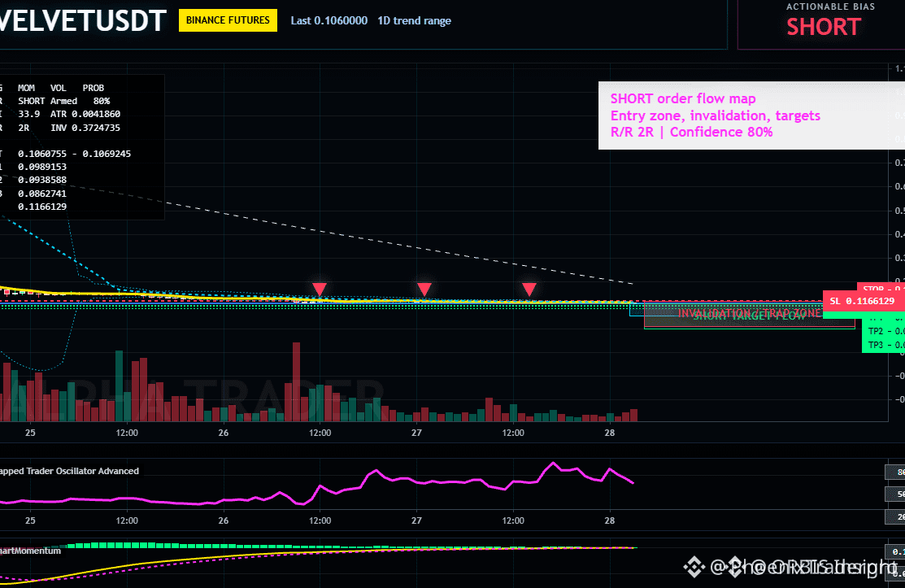Screen dimensions: 905x588
Task: Click the '28' date on main chart axis
Action: coord(610,433)
